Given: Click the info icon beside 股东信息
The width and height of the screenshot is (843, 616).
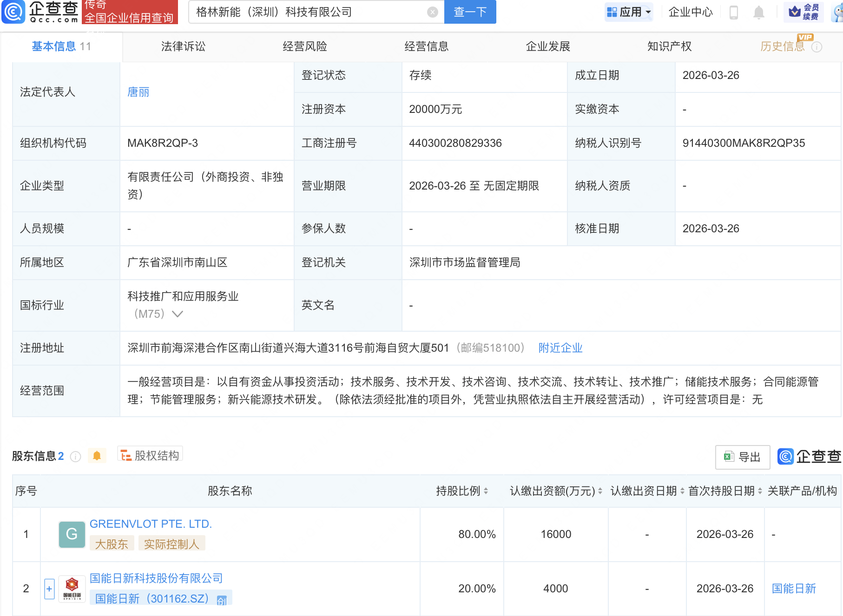Looking at the screenshot, I should tap(75, 457).
